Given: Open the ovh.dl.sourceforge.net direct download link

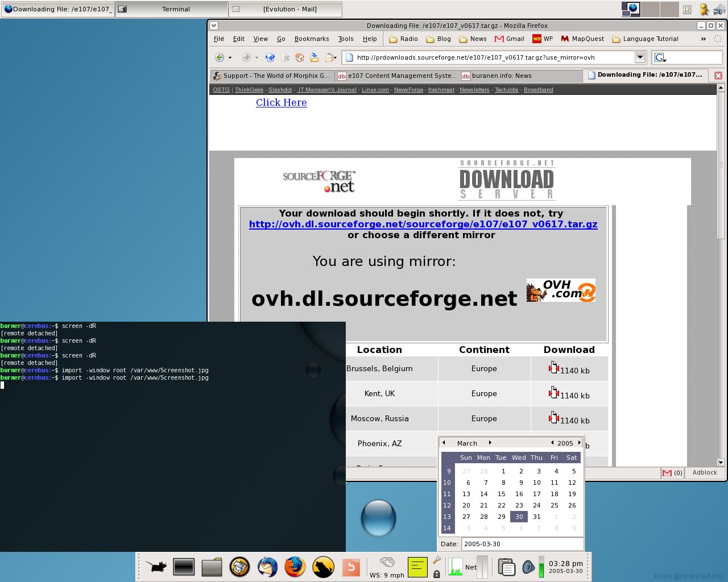Looking at the screenshot, I should 423,224.
